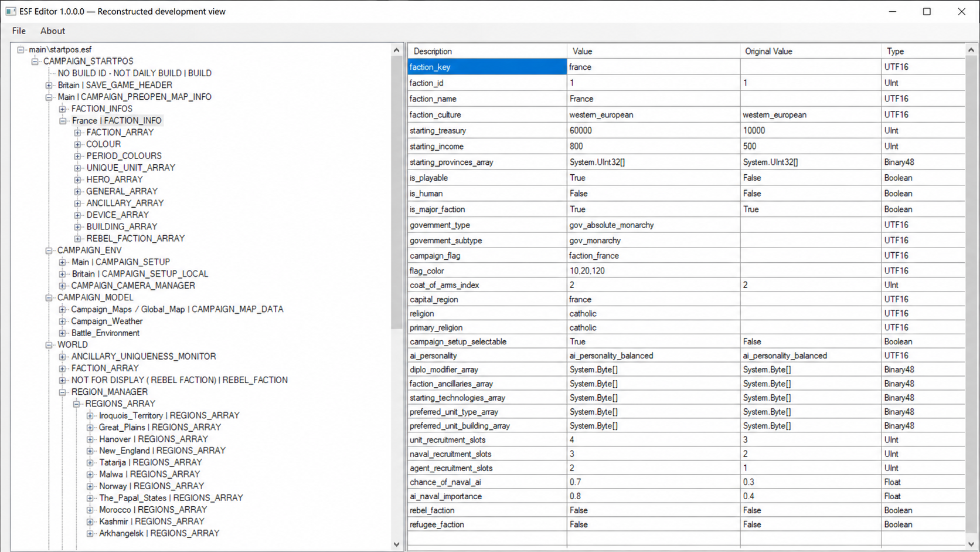
Task: Edit the starting_income value 800
Action: click(654, 147)
